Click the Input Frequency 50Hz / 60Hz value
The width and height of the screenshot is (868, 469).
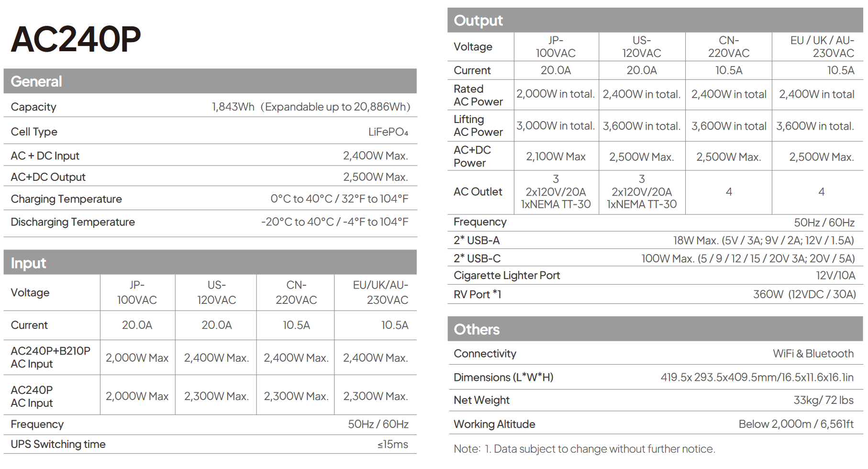[x=378, y=424]
